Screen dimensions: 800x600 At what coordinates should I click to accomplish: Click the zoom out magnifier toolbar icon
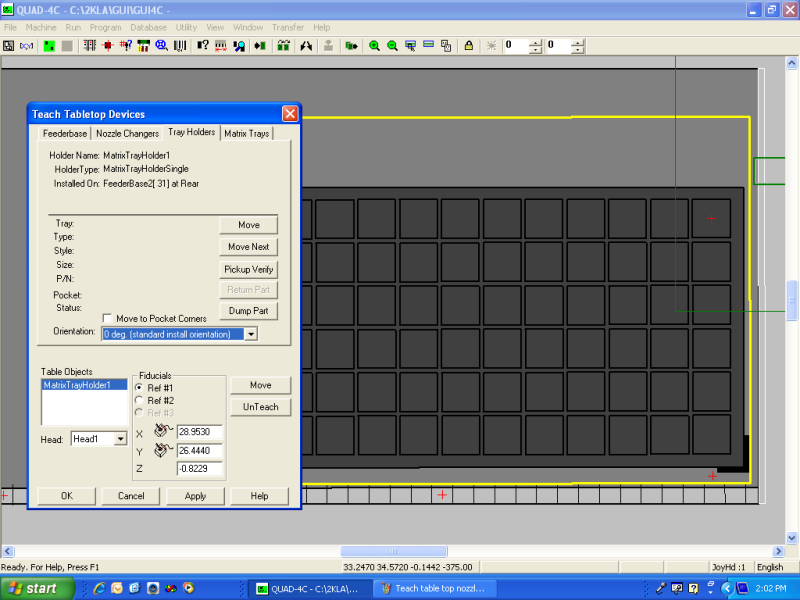tap(392, 46)
